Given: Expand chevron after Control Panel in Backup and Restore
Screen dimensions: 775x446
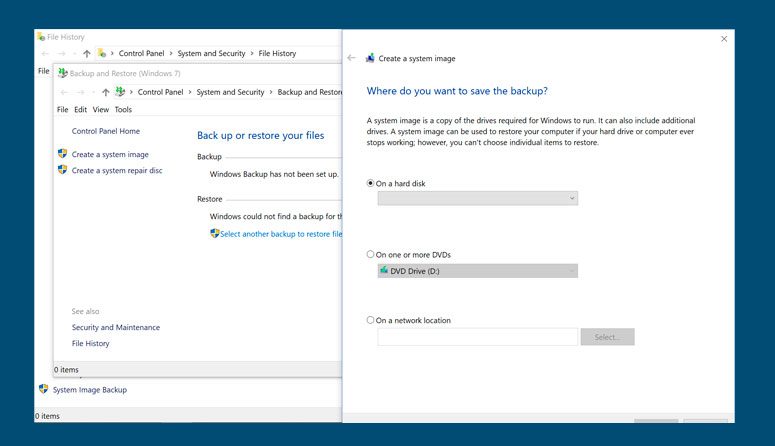Looking at the screenshot, I should coord(190,92).
